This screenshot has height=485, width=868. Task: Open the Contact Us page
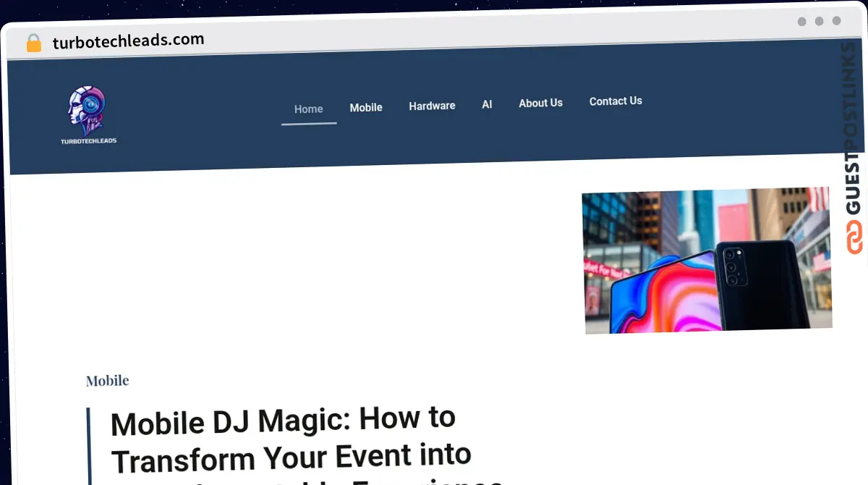coord(616,101)
